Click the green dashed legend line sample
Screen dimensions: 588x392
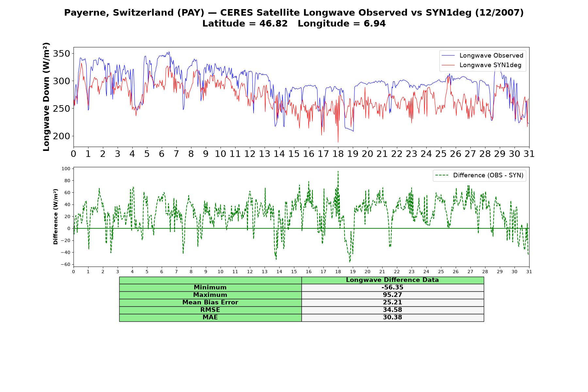(x=442, y=175)
